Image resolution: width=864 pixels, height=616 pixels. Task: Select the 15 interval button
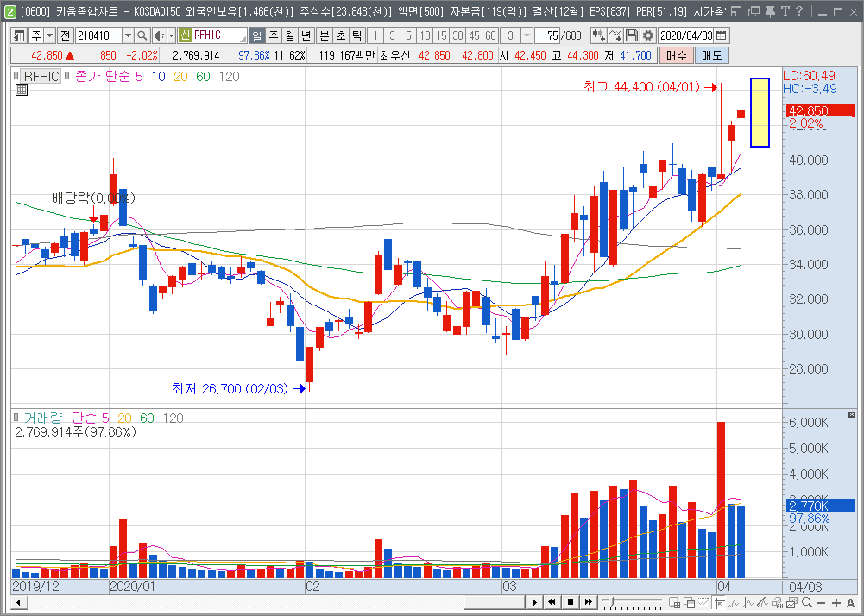click(x=441, y=36)
